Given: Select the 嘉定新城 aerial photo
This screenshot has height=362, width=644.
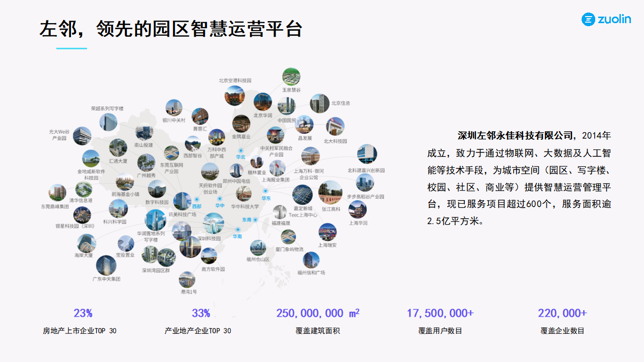Looking at the screenshot, I should (302, 195).
